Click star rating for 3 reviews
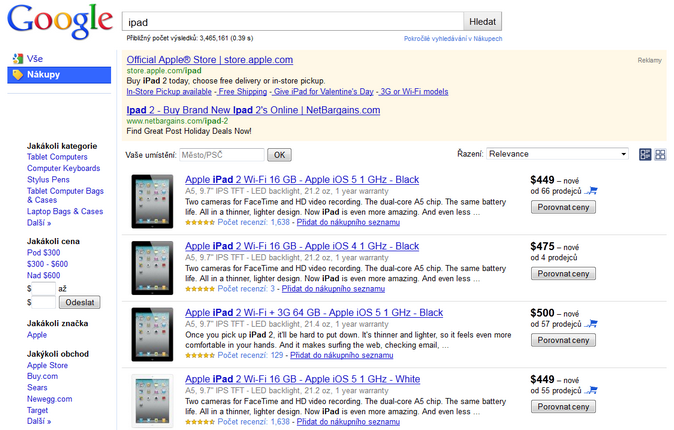This screenshot has width=674, height=430. (200, 289)
